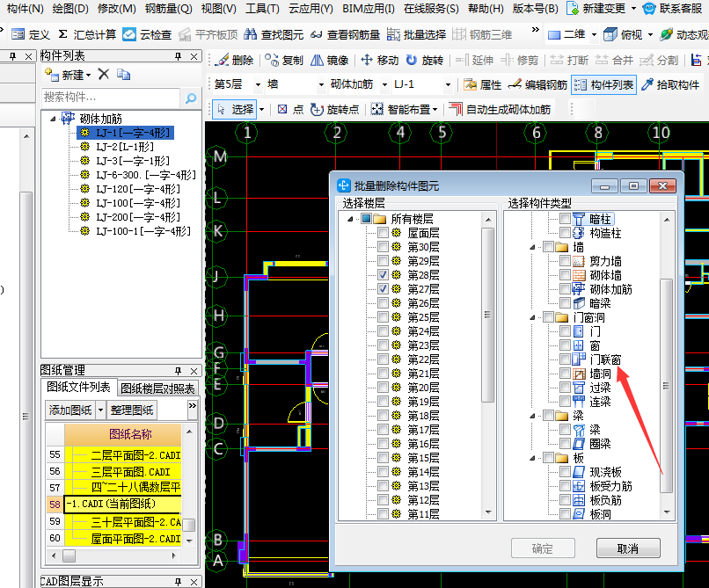Click the 选择 select mode button

235,109
